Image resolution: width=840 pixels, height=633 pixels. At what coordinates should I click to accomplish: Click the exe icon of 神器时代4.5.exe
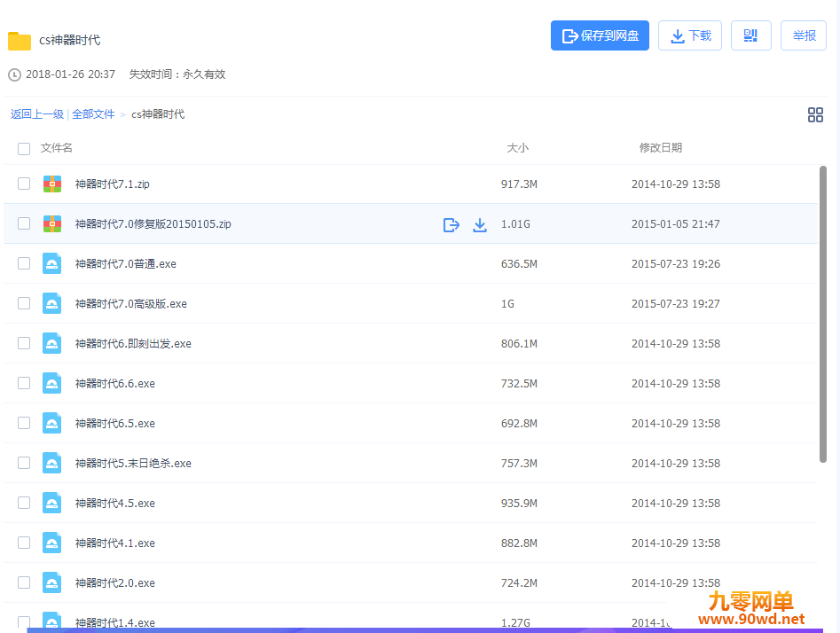52,503
